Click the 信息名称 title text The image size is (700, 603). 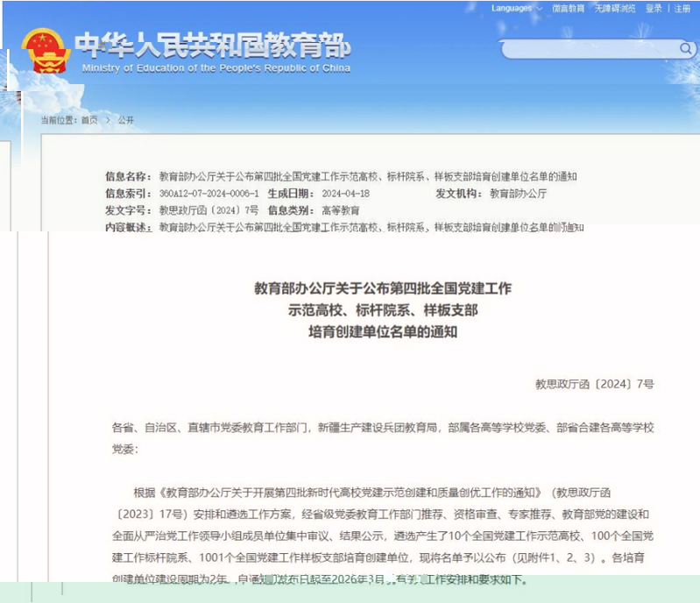coord(368,176)
